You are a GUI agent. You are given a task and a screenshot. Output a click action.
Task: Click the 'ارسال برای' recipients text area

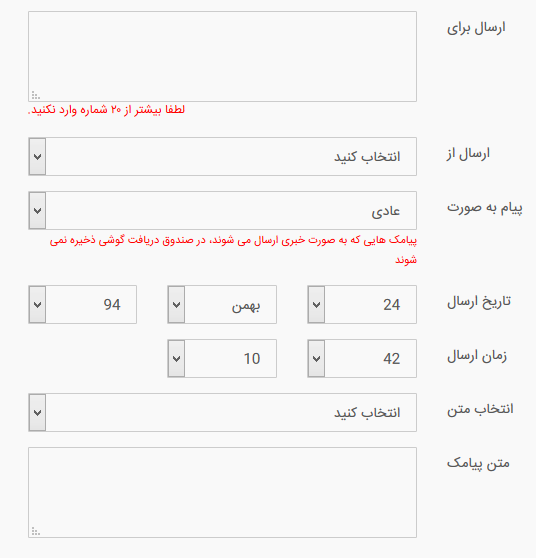click(222, 57)
